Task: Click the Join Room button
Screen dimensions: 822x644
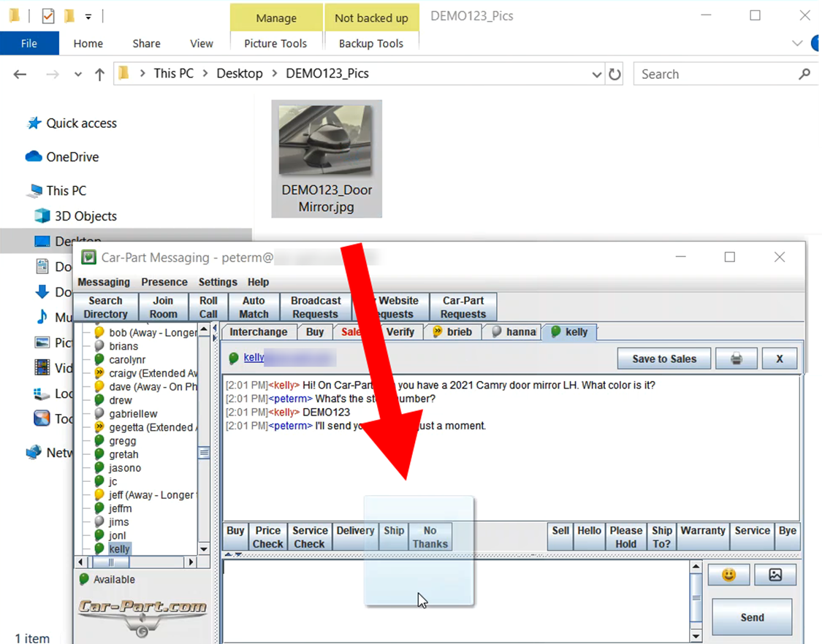Action: (x=163, y=307)
